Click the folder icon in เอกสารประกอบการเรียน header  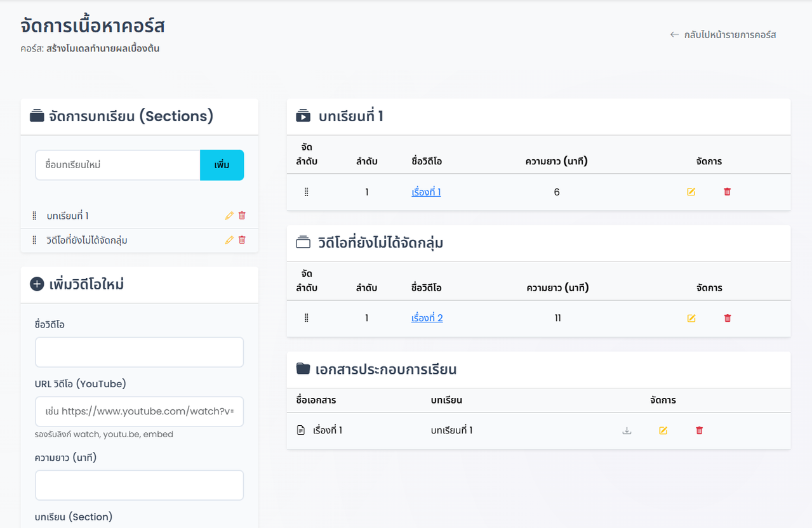click(x=303, y=369)
